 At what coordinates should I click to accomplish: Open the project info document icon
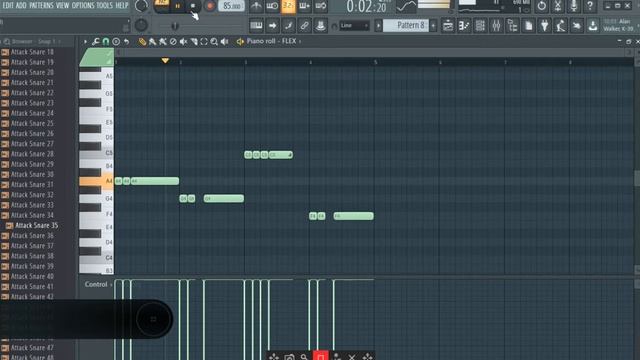(x=529, y=26)
